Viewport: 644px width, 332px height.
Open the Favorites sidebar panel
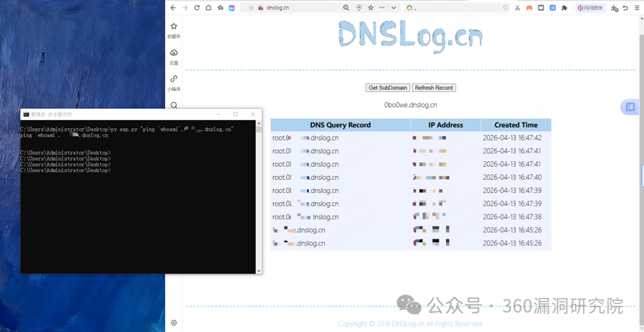174,30
